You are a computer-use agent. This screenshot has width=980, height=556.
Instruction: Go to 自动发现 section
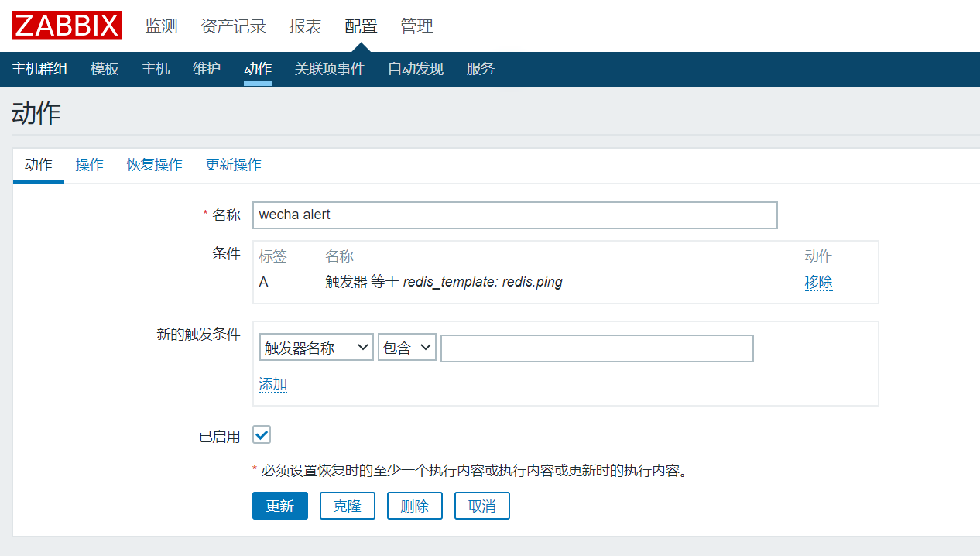[416, 69]
